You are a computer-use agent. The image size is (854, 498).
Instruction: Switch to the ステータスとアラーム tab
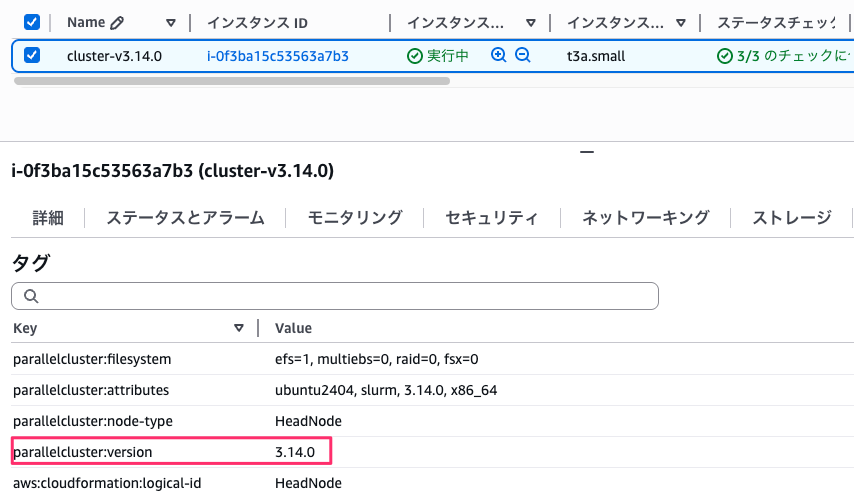(185, 217)
